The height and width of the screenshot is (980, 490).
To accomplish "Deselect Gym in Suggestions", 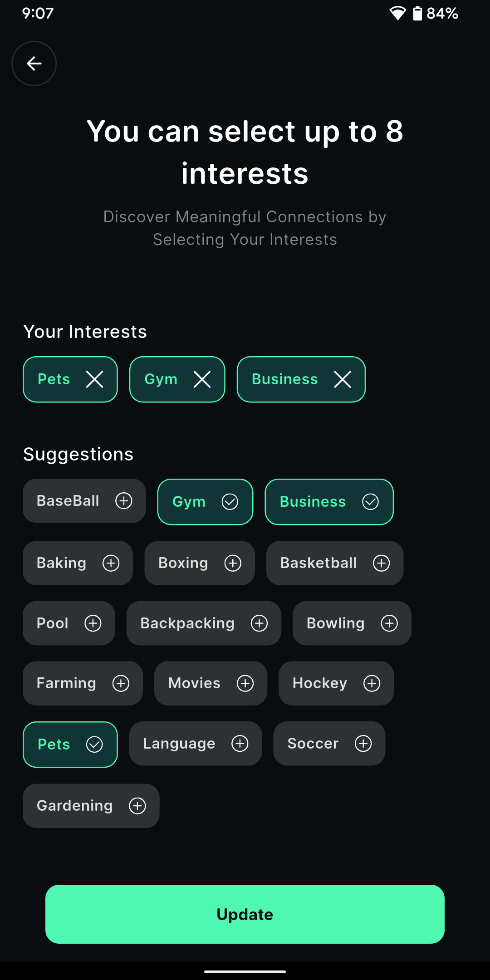I will (x=205, y=502).
